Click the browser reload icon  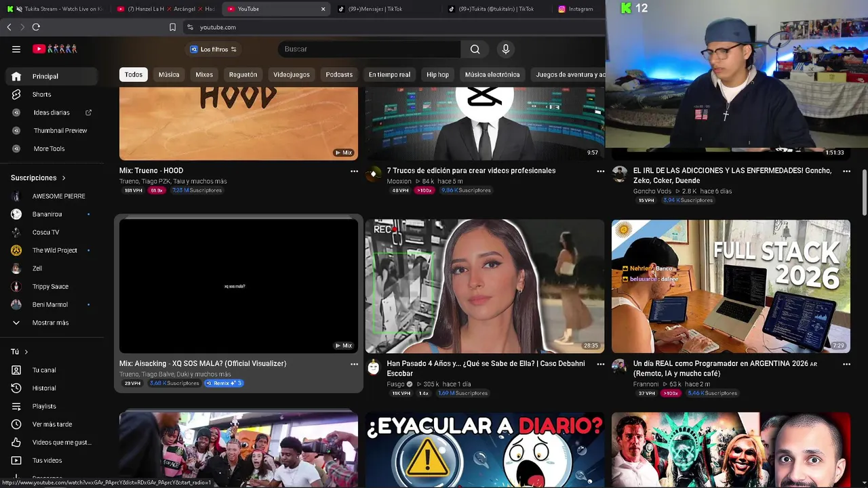36,27
